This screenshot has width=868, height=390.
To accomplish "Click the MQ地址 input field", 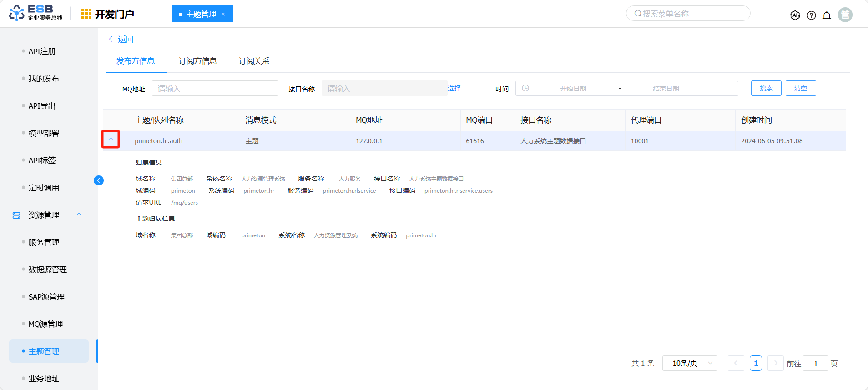I will (x=215, y=88).
